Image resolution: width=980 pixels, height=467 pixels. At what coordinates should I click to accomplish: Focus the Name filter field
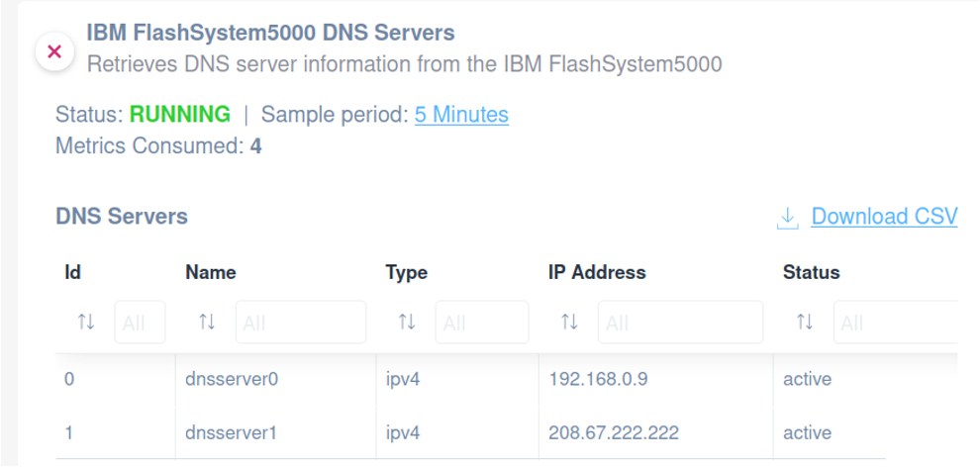point(301,323)
